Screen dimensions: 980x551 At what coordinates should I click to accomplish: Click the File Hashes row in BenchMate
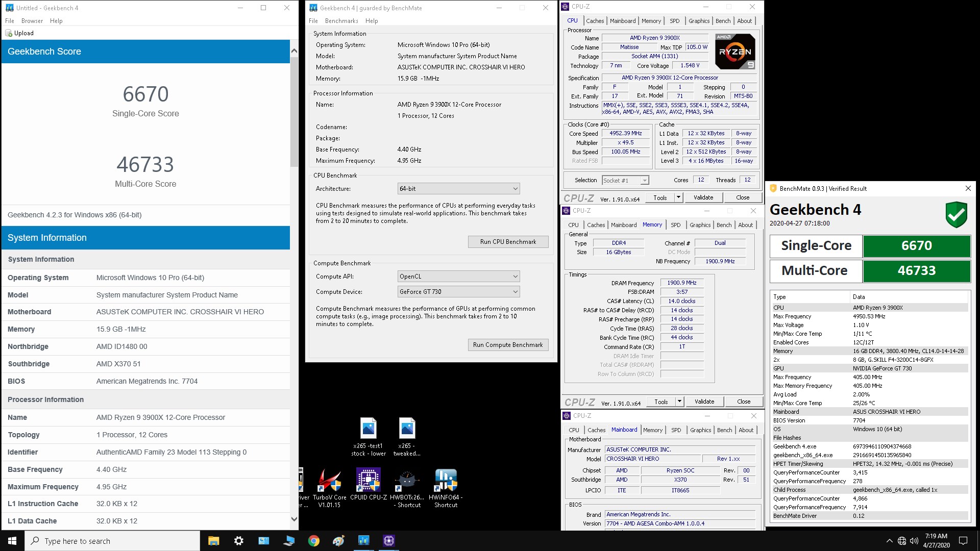870,438
